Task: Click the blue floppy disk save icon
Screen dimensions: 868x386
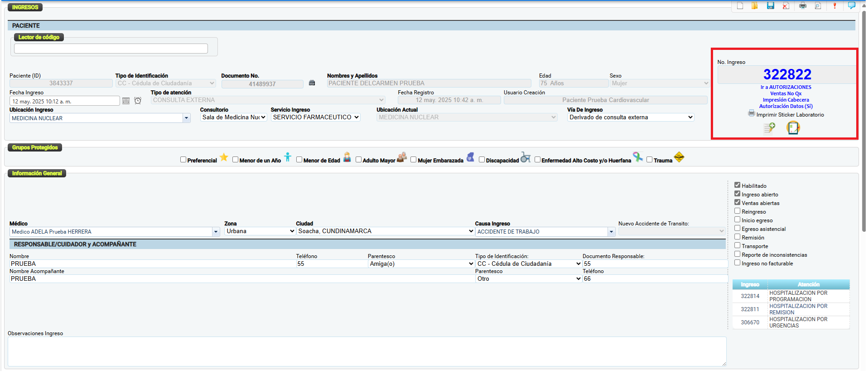Action: [770, 6]
